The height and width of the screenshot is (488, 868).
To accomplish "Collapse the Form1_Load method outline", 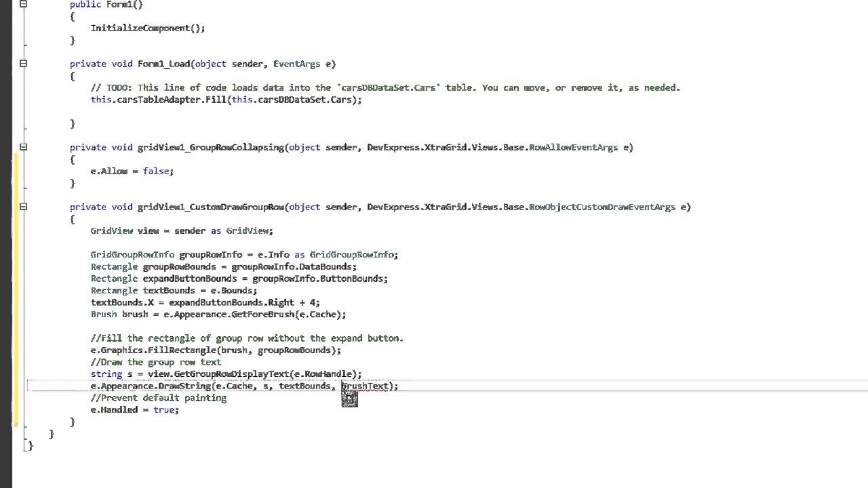I will point(23,64).
